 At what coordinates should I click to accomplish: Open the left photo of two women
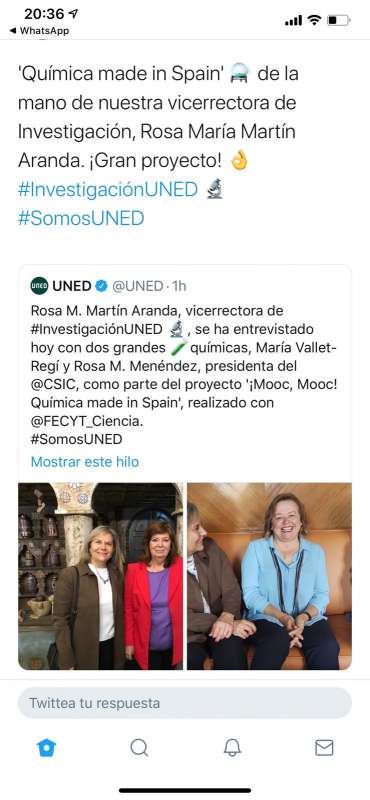(101, 576)
